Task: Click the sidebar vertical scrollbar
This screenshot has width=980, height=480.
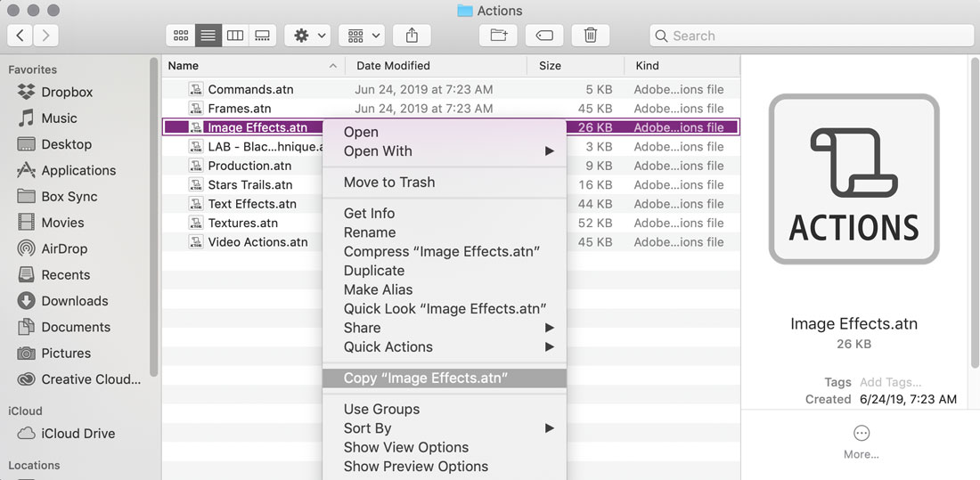Action: 154,217
